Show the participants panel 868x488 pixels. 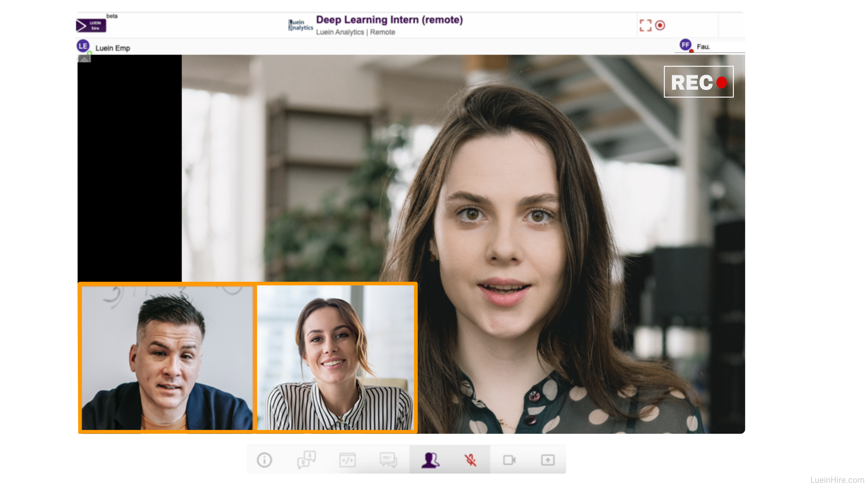[430, 460]
